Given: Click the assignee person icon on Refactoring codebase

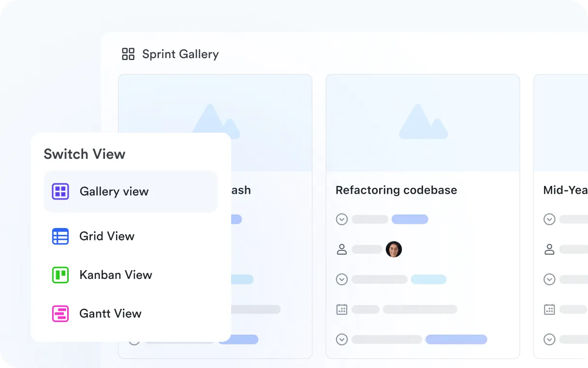Looking at the screenshot, I should click(342, 249).
